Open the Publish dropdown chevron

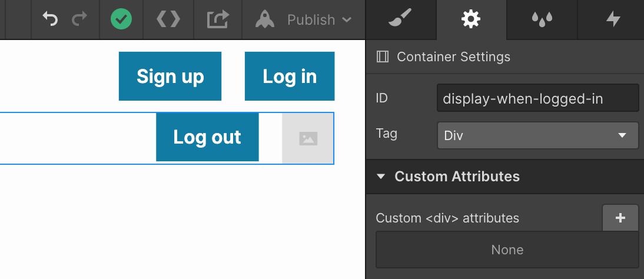click(347, 20)
